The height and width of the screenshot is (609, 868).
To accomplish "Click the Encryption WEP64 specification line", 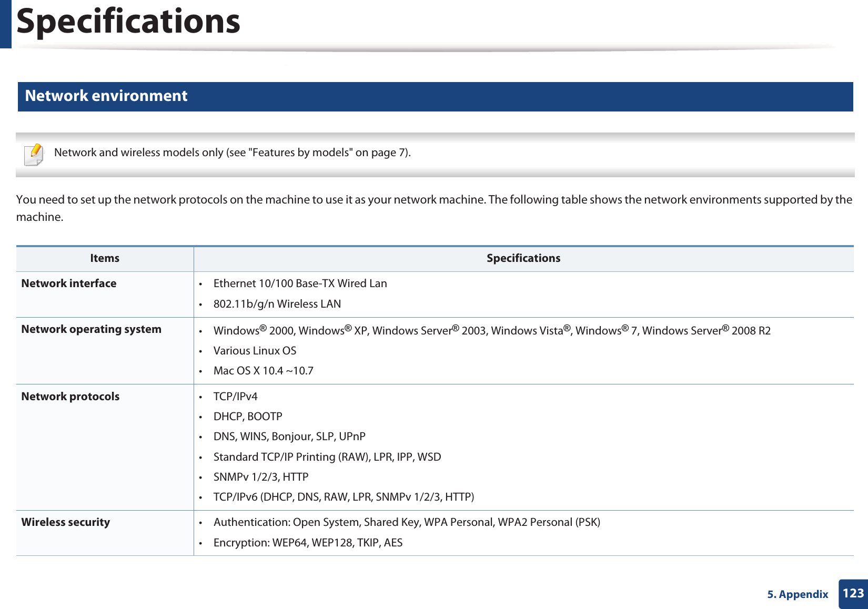I will (x=308, y=542).
